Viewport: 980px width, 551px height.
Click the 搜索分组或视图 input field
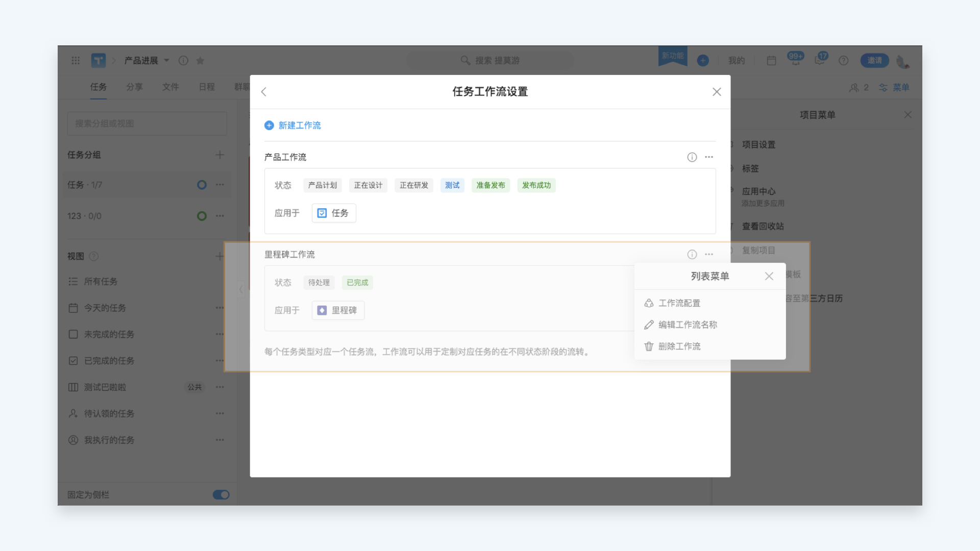[x=147, y=123]
